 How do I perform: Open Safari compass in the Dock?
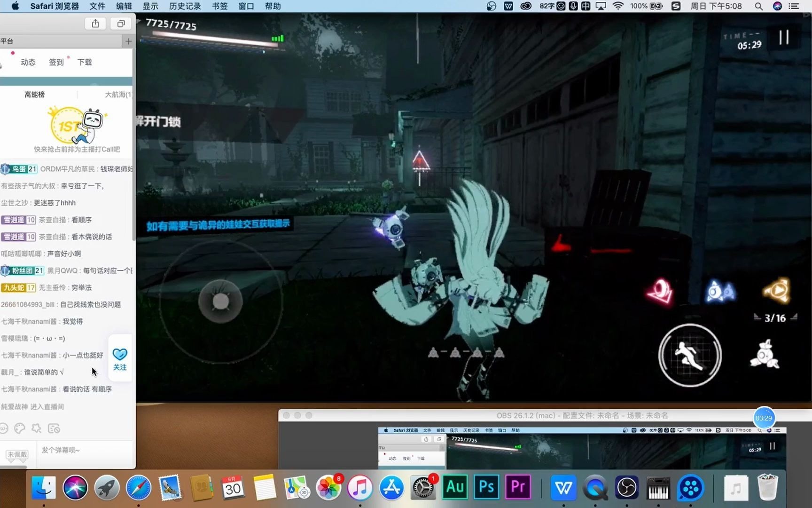click(x=138, y=487)
